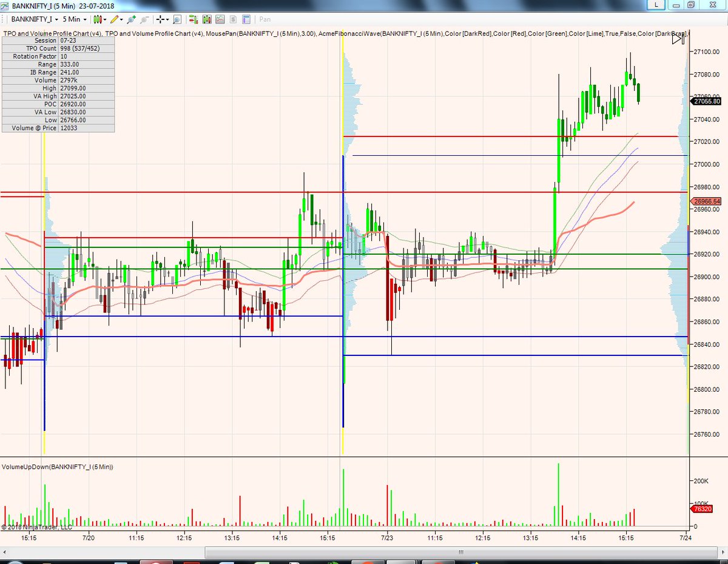Click the 76320 volume value marker
This screenshot has height=564, width=728.
703,509
